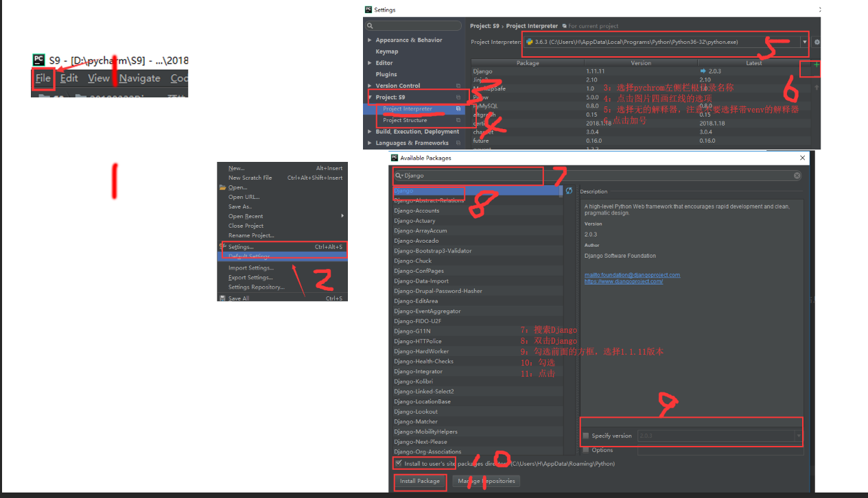Image resolution: width=868 pixels, height=498 pixels.
Task: Select New Scratch File menu entry
Action: pyautogui.click(x=283, y=178)
